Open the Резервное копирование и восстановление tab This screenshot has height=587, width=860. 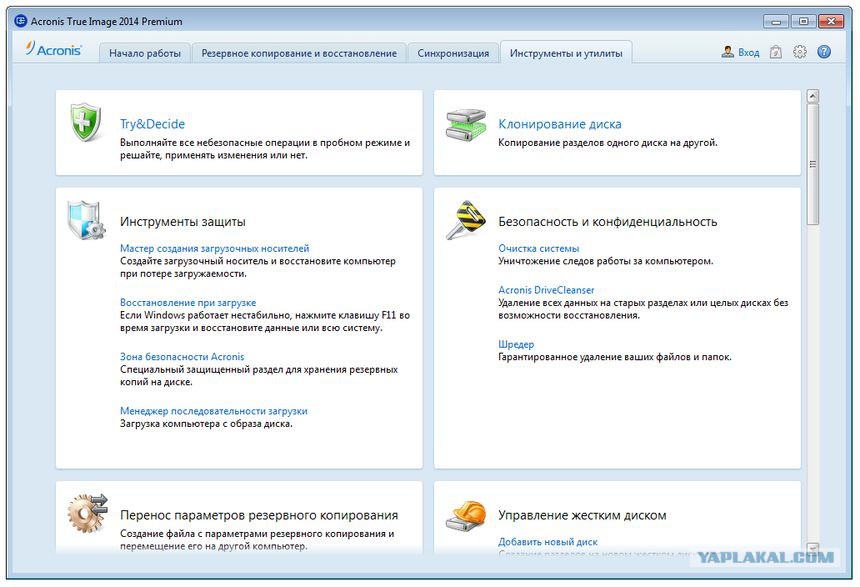[299, 53]
